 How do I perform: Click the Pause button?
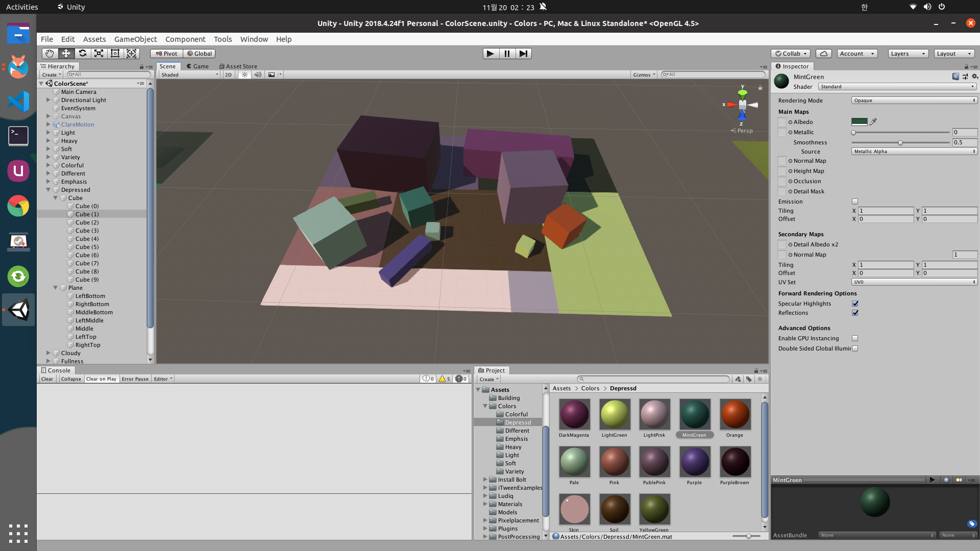point(507,54)
